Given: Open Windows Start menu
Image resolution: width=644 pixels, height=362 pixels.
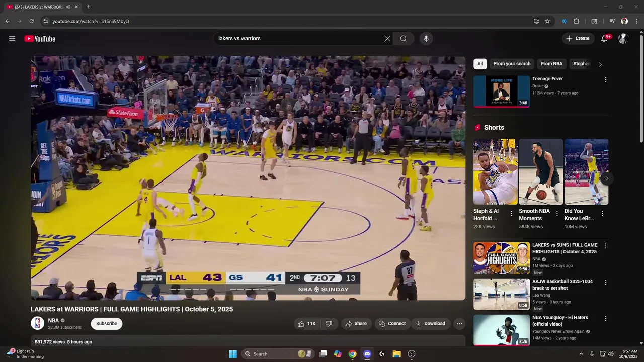Looking at the screenshot, I should pyautogui.click(x=233, y=354).
